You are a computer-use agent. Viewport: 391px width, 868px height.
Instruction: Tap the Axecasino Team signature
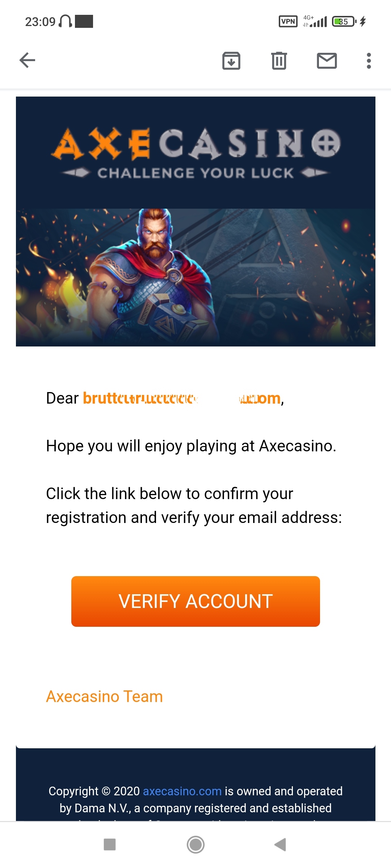click(104, 696)
